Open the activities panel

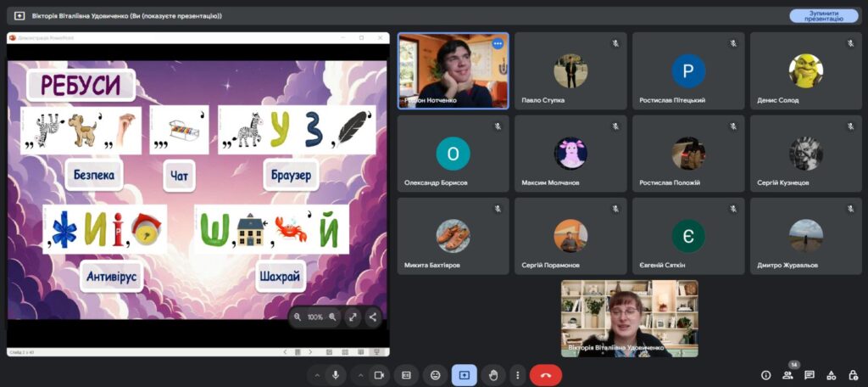point(831,375)
